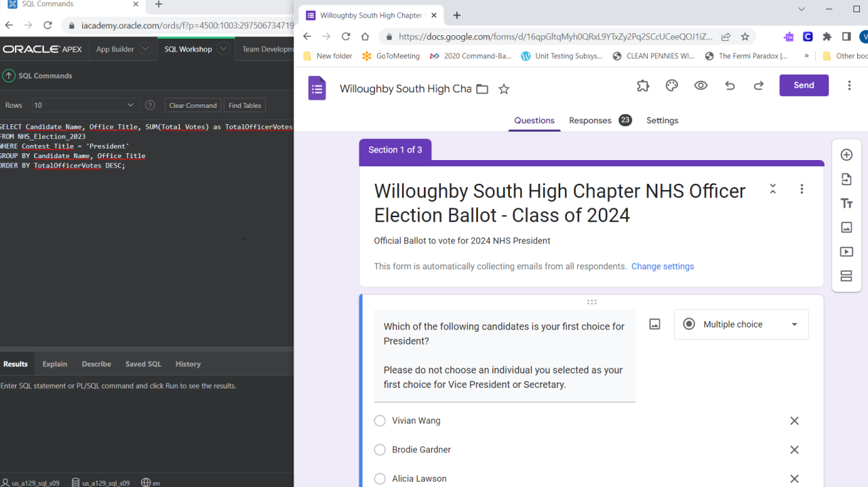Add video from the side toolbar
This screenshot has height=487, width=868.
pos(846,252)
